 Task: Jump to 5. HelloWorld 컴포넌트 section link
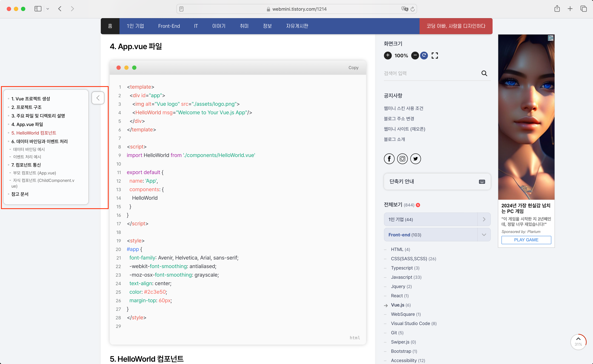(x=34, y=133)
